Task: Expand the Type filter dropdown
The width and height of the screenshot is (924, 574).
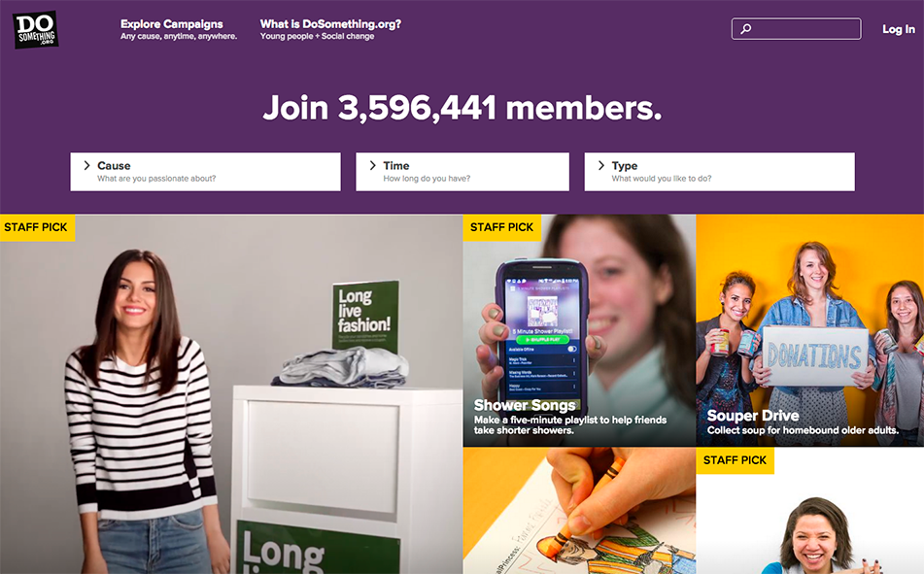Action: click(x=720, y=172)
